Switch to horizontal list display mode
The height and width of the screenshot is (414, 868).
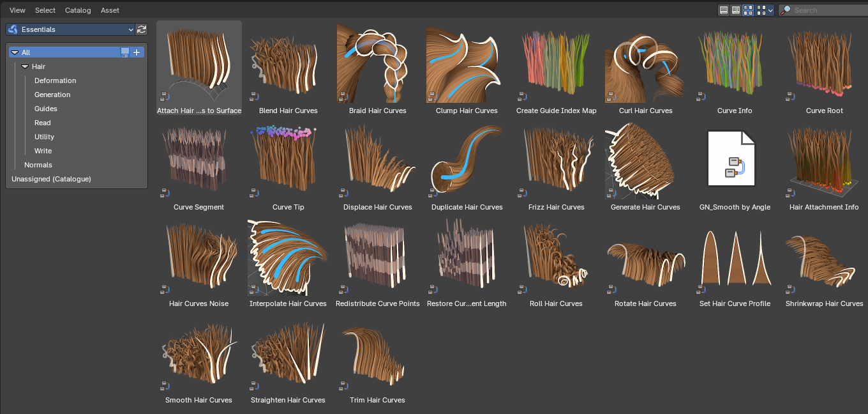click(x=735, y=10)
